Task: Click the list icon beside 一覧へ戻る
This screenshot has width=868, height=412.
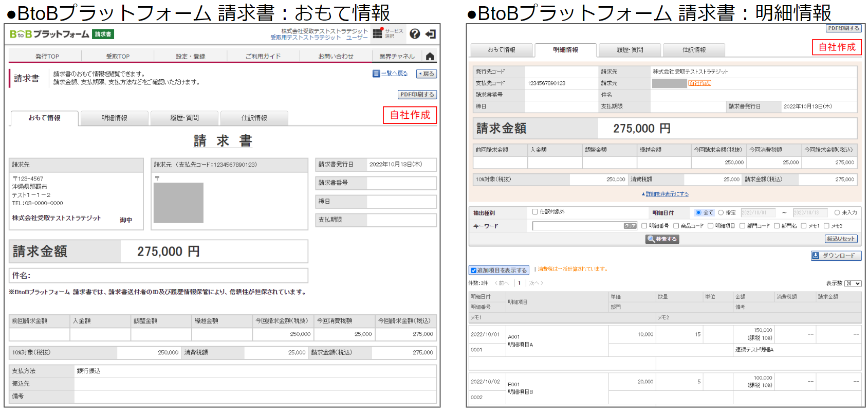Action: coord(376,74)
